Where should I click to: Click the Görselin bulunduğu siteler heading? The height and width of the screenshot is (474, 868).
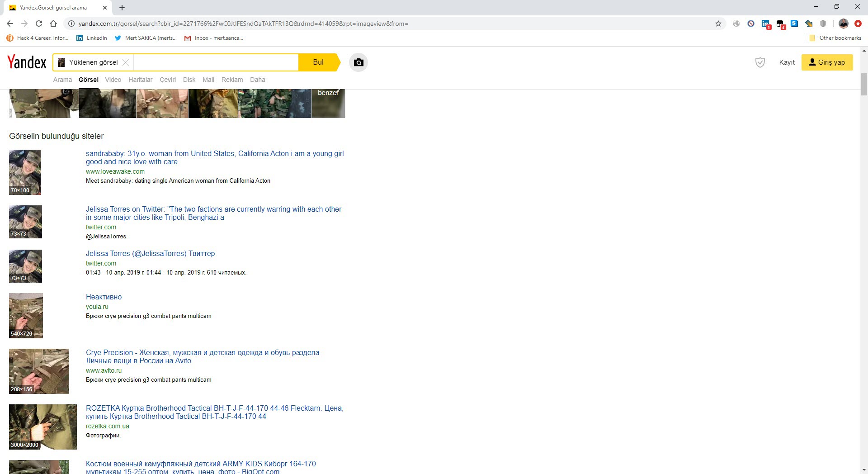click(56, 136)
